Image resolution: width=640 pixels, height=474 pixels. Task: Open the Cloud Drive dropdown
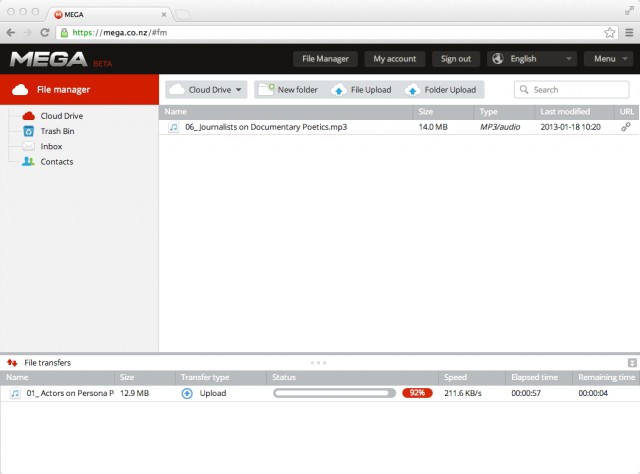point(206,90)
